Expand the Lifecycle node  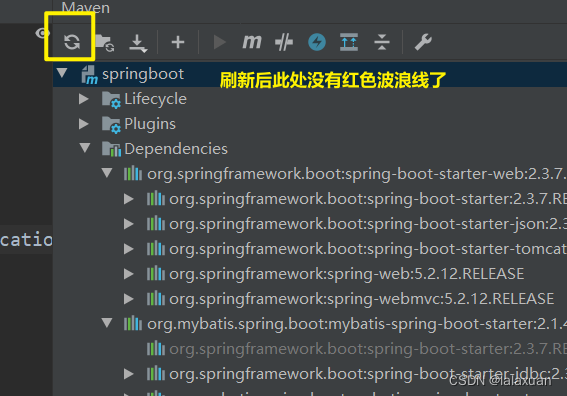(84, 99)
